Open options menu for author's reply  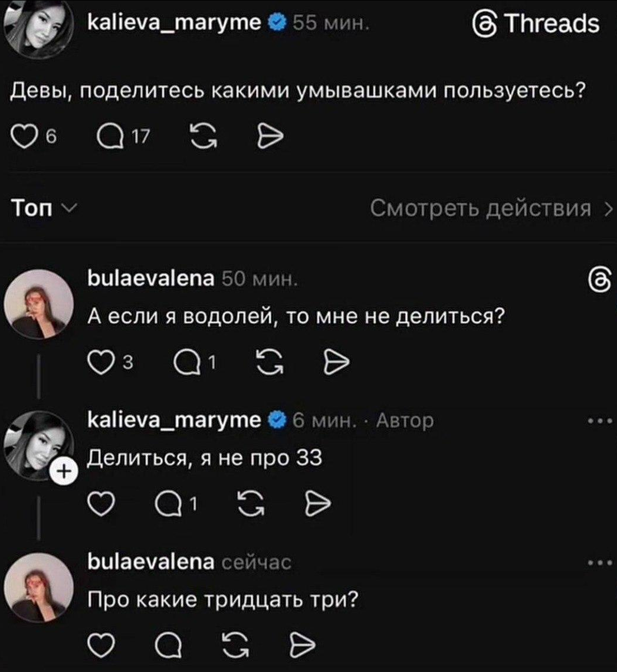point(600,422)
